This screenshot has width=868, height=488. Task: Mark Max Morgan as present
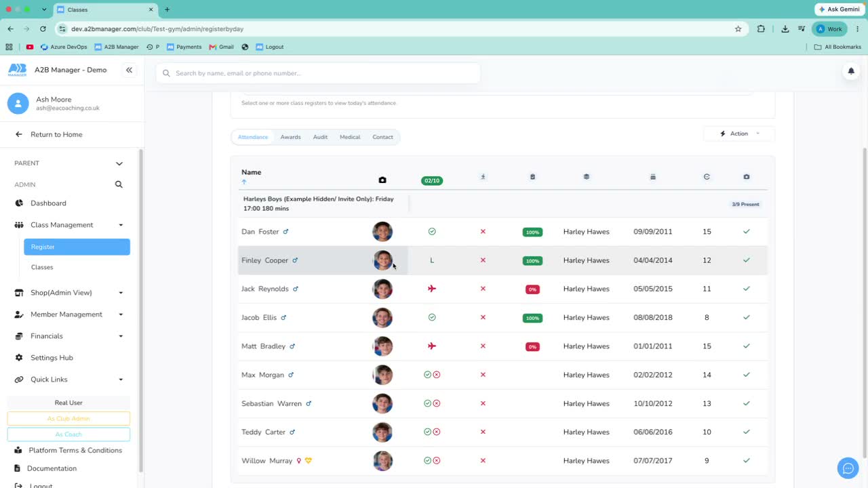(x=427, y=375)
